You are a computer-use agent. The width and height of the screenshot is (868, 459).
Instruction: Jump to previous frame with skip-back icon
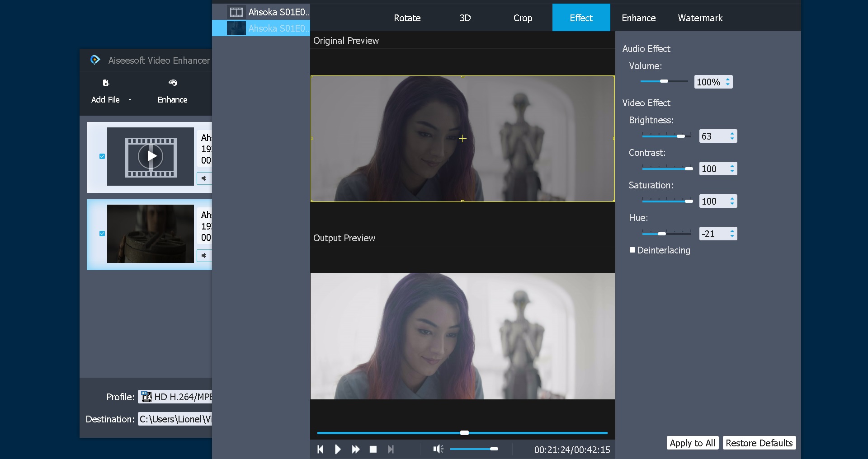320,449
